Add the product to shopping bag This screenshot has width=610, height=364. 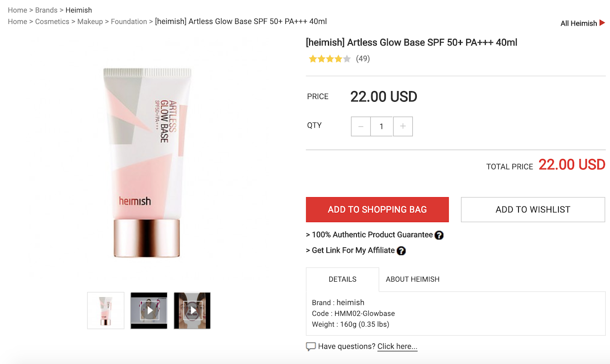point(377,210)
